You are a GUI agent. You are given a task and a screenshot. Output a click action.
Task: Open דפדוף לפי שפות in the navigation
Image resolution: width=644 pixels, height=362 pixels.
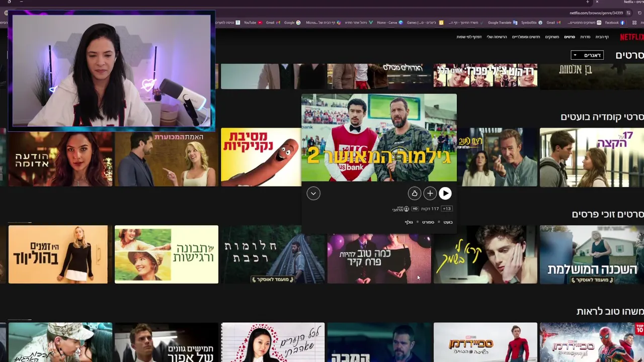click(x=469, y=37)
